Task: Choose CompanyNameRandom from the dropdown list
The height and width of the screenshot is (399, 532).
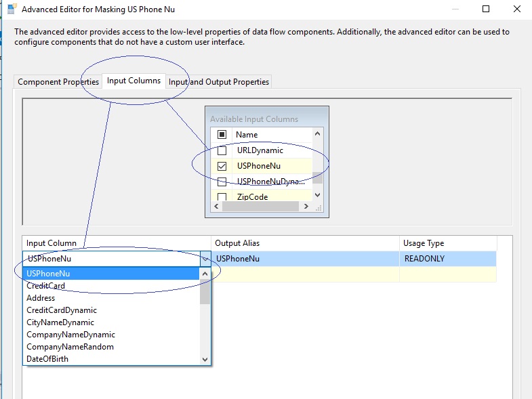Action: pos(111,347)
